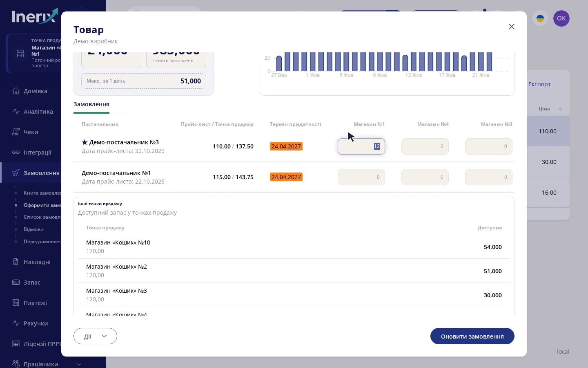
Task: Click the Експорт button in background page
Action: click(539, 84)
